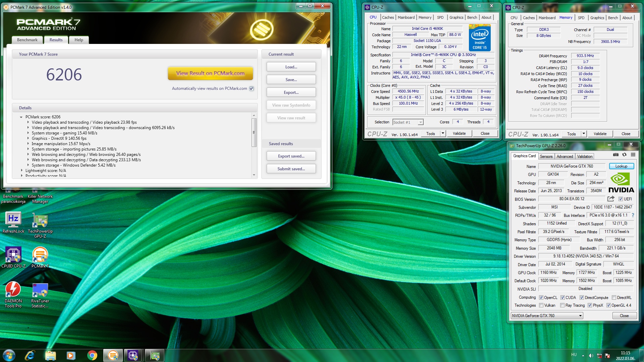Image resolution: width=644 pixels, height=362 pixels.
Task: Open CPUID CPU-Z desktop shortcut
Action: [x=13, y=257]
